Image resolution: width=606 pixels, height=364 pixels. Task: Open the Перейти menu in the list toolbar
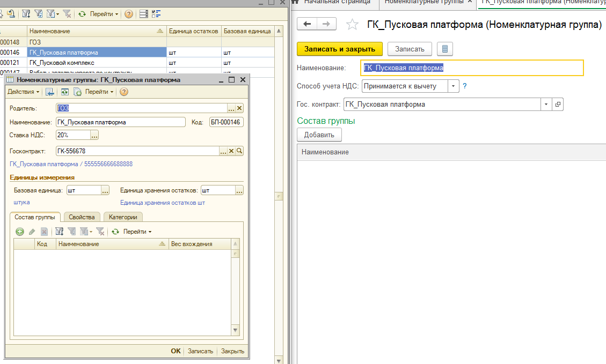[104, 14]
